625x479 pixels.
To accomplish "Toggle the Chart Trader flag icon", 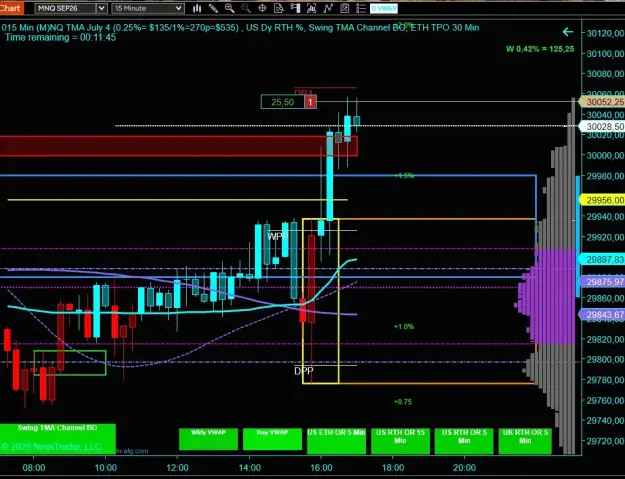I will point(295,8).
